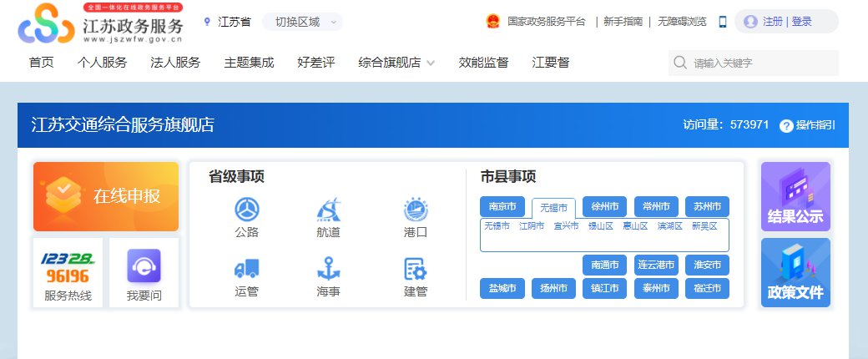Select the 连云港市 city button
This screenshot has height=359, width=868.
656,265
